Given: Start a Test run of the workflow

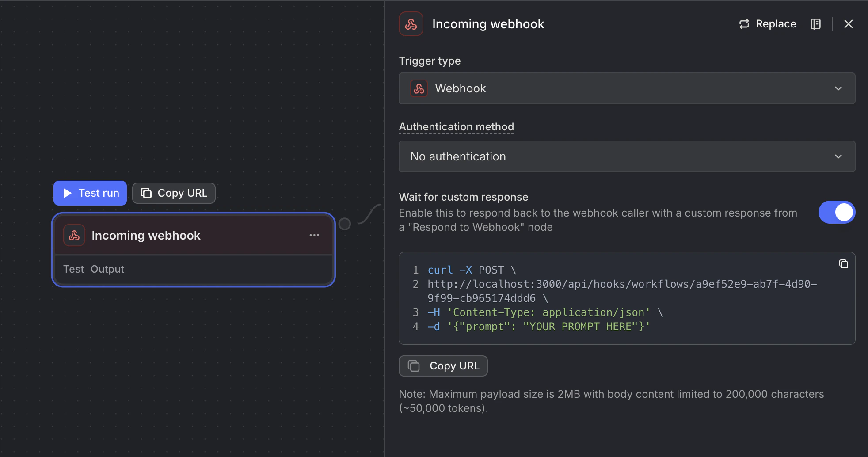Looking at the screenshot, I should (90, 193).
